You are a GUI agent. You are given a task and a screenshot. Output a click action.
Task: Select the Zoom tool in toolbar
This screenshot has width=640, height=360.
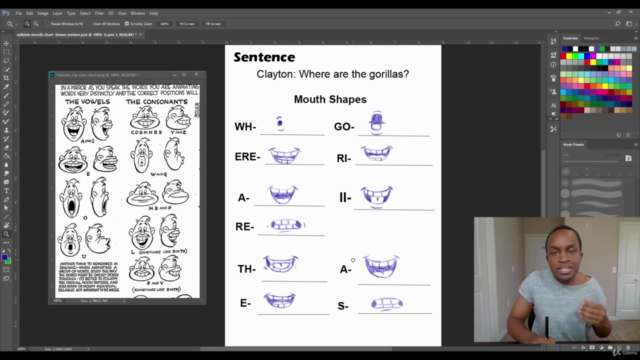point(6,234)
